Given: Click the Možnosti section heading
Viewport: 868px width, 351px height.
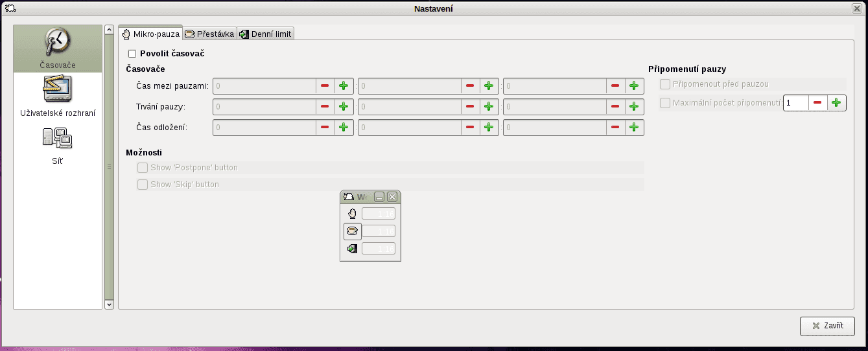Looking at the screenshot, I should (x=144, y=152).
